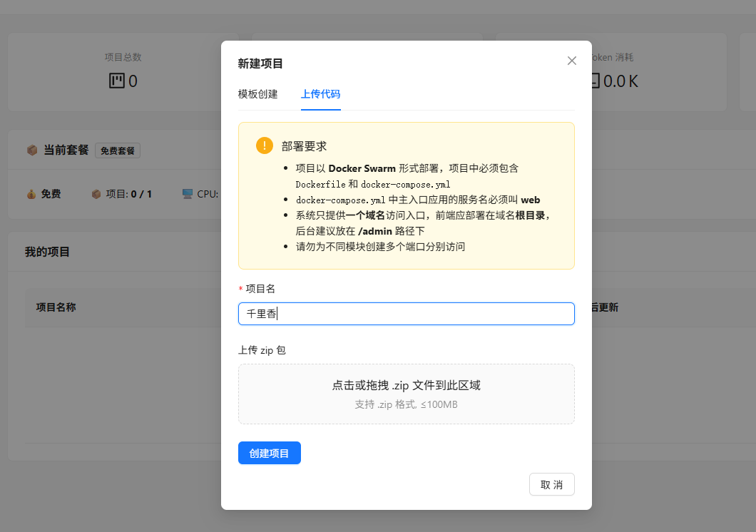This screenshot has height=532, width=756.
Task: Click the 请勿为不同模块创建多个端口分别访问 bullet
Action: coord(380,247)
